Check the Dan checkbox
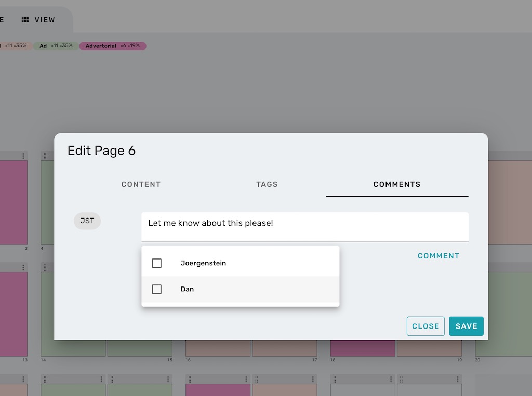This screenshot has height=396, width=532. (156, 289)
